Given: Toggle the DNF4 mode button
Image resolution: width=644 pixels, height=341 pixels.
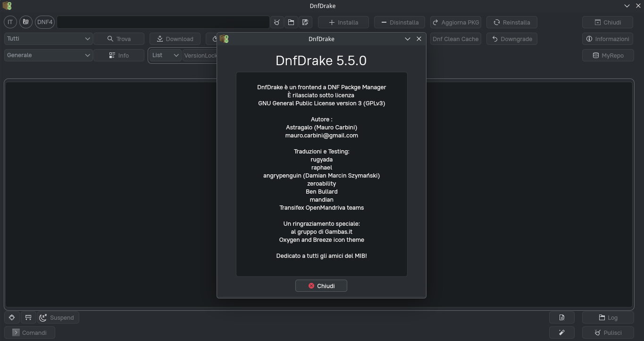Looking at the screenshot, I should pyautogui.click(x=45, y=22).
